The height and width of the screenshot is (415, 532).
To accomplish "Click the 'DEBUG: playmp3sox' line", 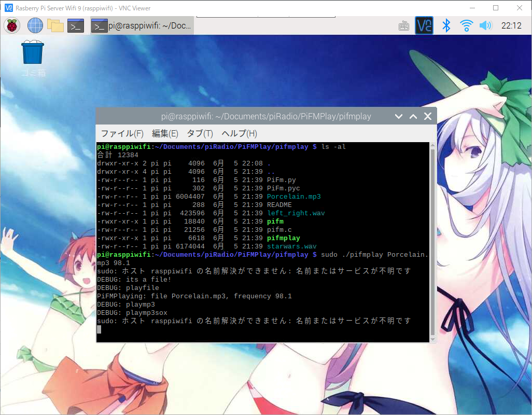I will click(132, 313).
